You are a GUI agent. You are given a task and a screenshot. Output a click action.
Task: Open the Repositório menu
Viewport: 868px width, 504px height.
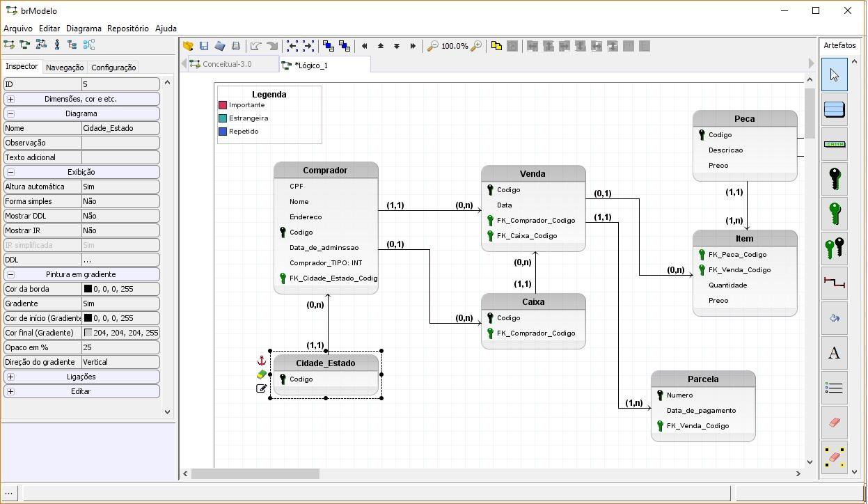[x=128, y=29]
